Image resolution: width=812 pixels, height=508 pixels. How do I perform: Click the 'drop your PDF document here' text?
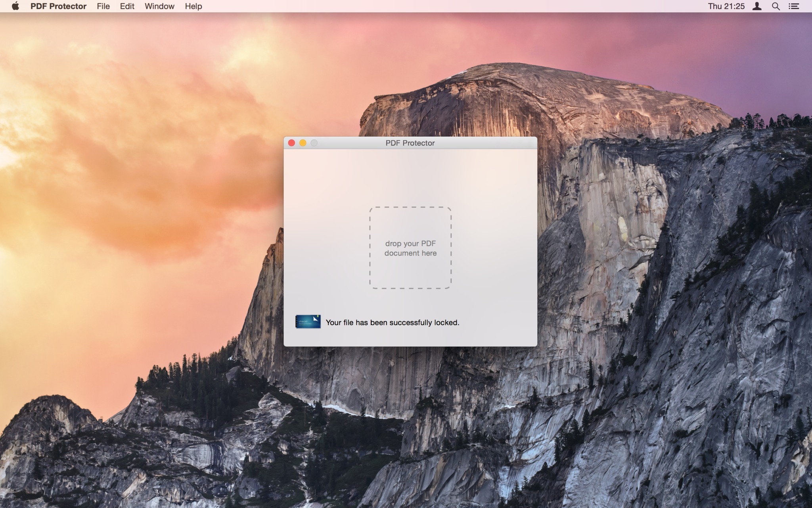[x=410, y=248]
